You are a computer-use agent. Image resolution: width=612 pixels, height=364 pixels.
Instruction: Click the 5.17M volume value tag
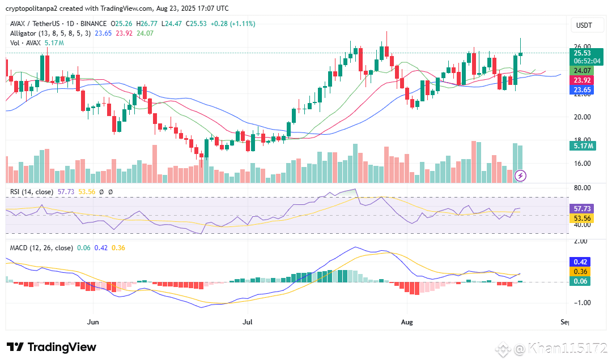(583, 146)
